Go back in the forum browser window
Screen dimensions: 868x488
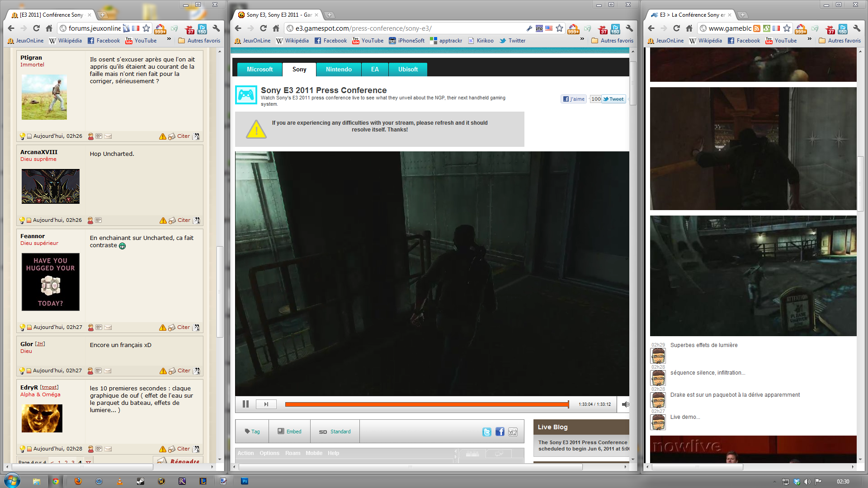point(11,28)
